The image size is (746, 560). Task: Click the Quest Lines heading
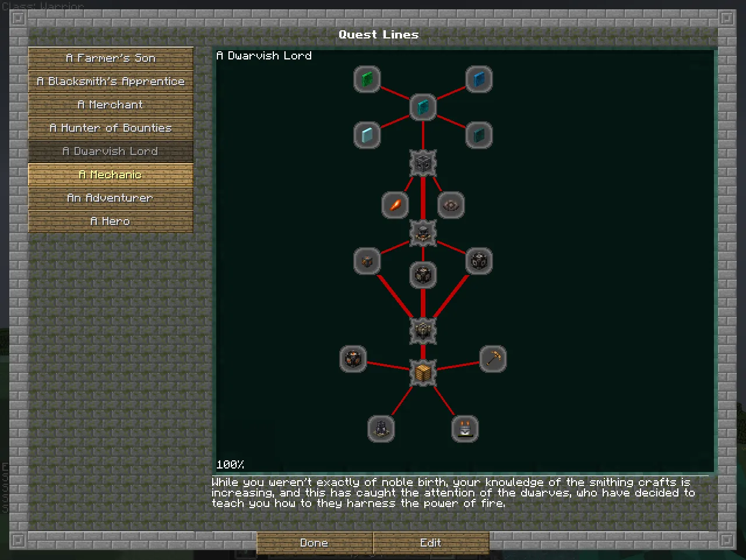click(x=379, y=35)
